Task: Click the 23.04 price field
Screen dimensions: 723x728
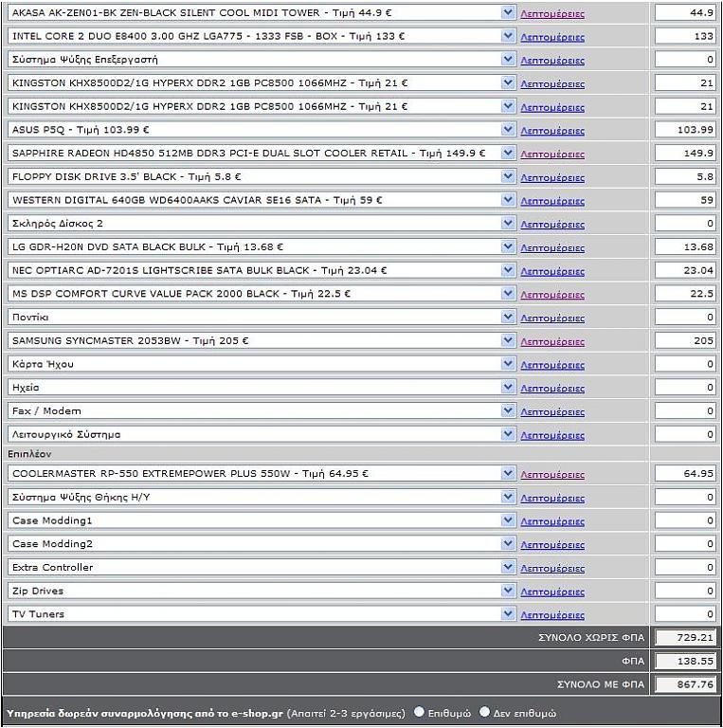Action: coord(685,270)
